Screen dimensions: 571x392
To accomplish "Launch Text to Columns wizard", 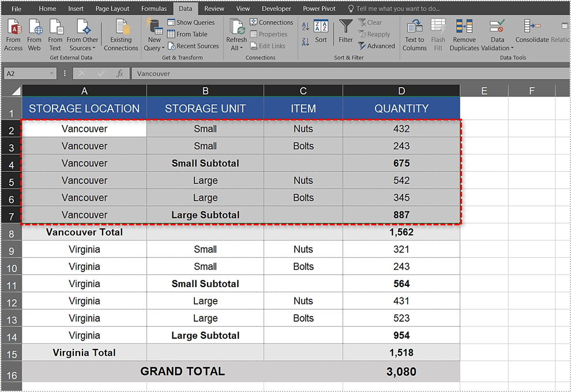I will point(414,35).
